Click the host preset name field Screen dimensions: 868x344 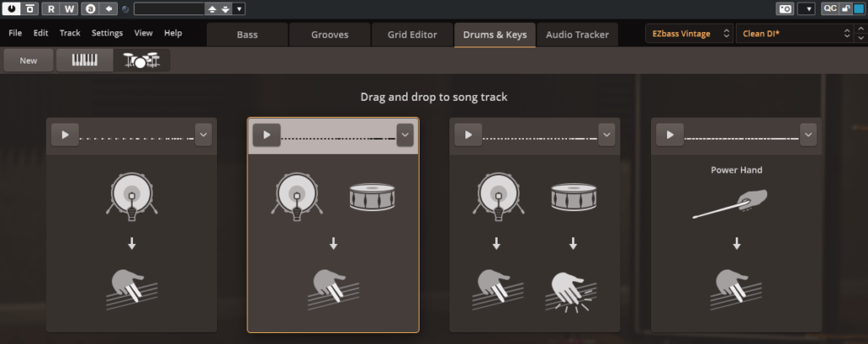tap(169, 8)
